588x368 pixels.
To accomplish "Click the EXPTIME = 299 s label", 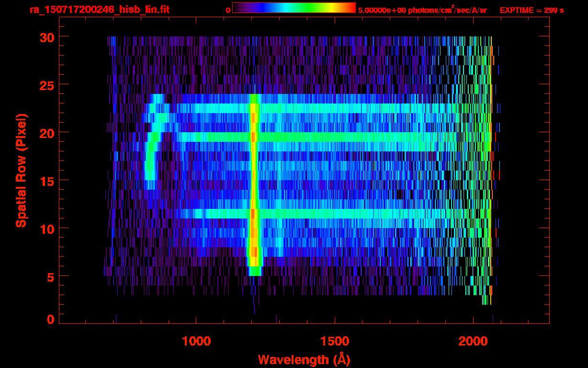I will [531, 10].
